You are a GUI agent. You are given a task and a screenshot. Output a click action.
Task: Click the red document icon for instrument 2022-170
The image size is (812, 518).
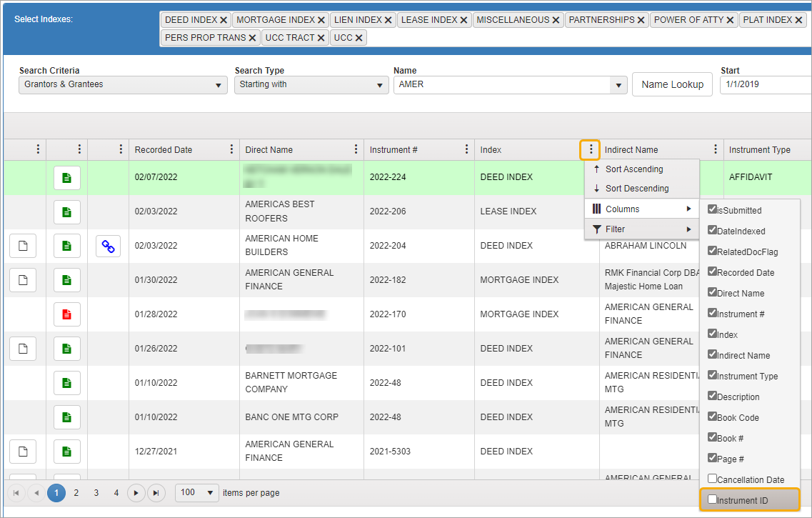(66, 314)
